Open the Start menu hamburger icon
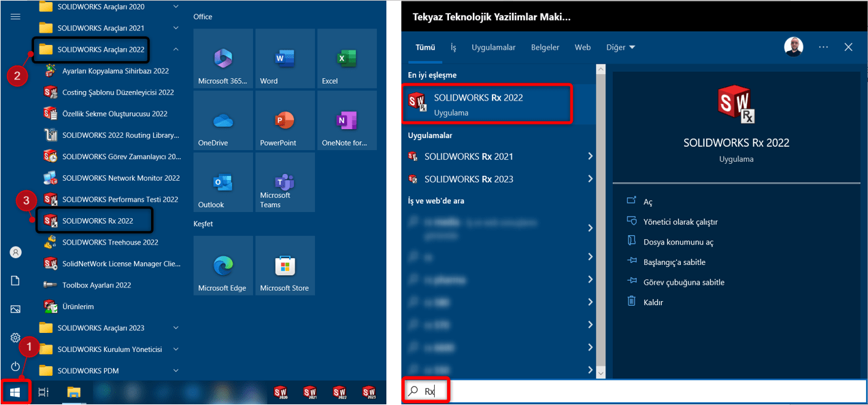 tap(16, 16)
